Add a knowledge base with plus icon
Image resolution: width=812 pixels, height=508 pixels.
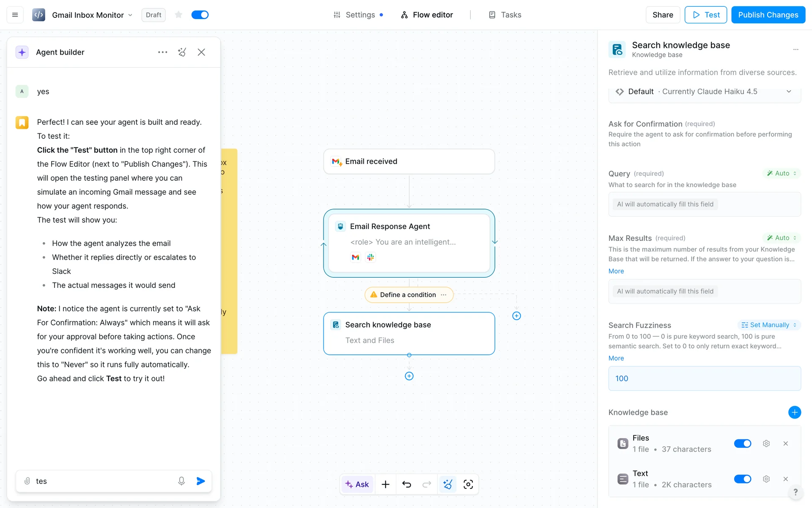(794, 412)
